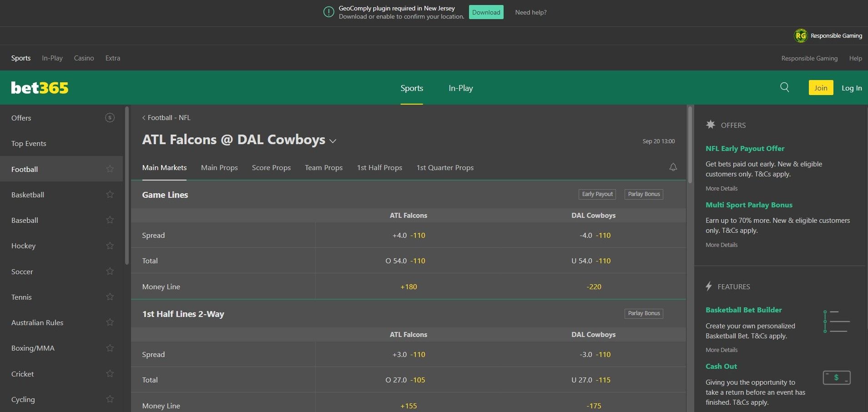Click the GeoComply alert info icon
This screenshot has height=412, width=868.
pyautogui.click(x=328, y=12)
